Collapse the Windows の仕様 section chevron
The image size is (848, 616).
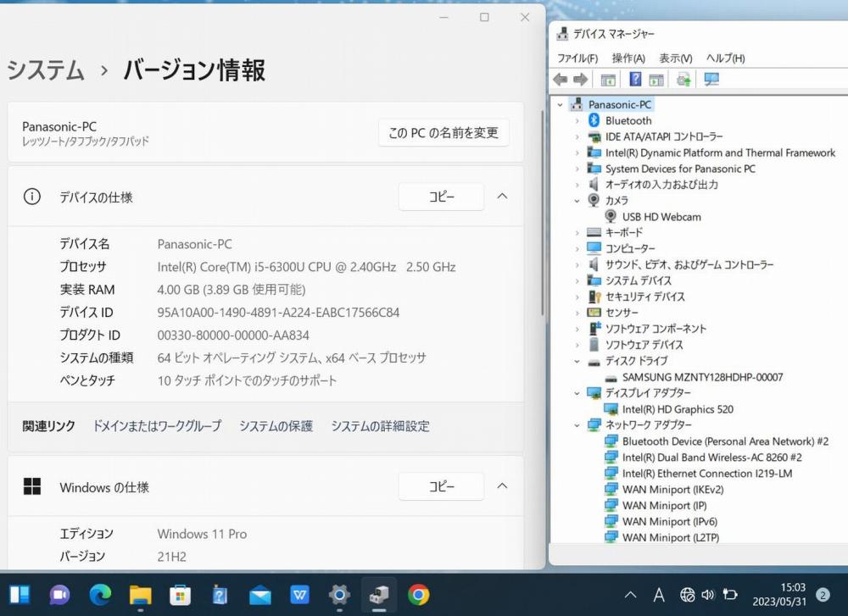pyautogui.click(x=502, y=486)
